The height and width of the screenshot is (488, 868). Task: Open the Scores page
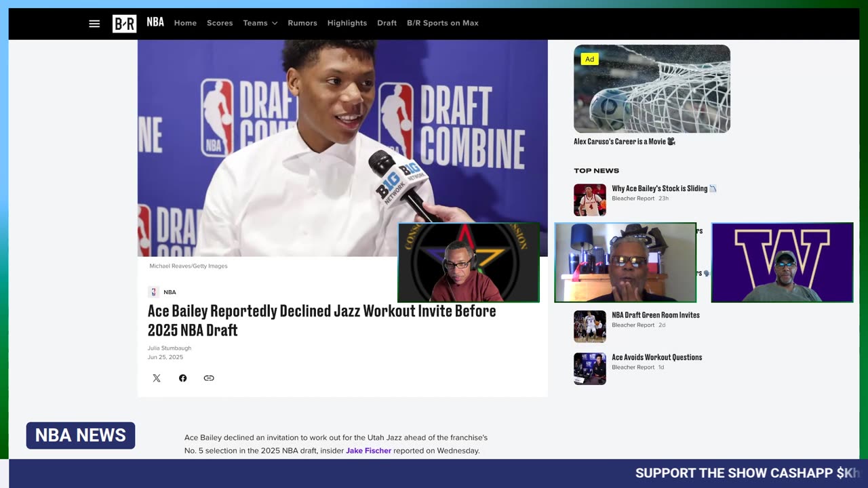tap(220, 23)
